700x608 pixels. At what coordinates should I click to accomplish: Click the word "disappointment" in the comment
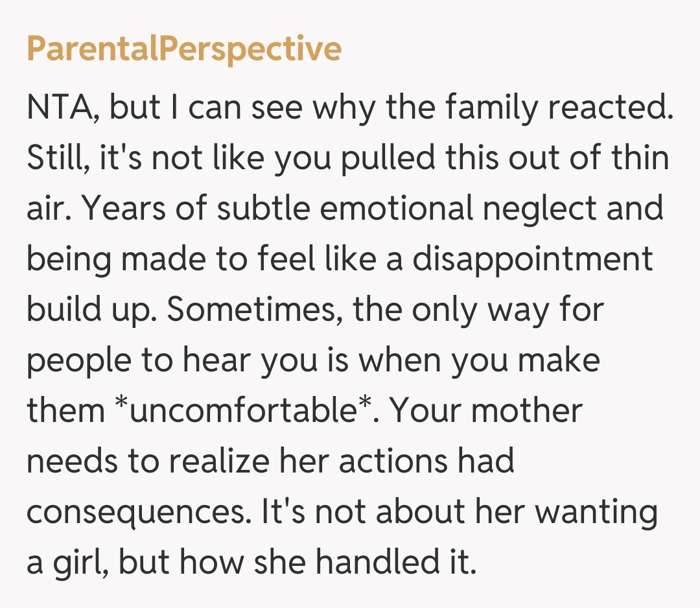(x=533, y=259)
